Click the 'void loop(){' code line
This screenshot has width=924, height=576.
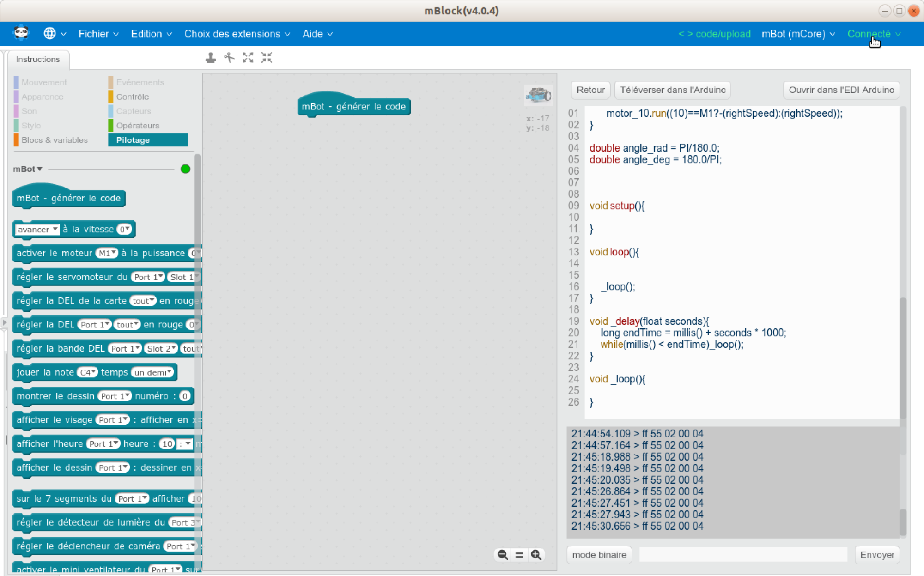click(x=614, y=252)
